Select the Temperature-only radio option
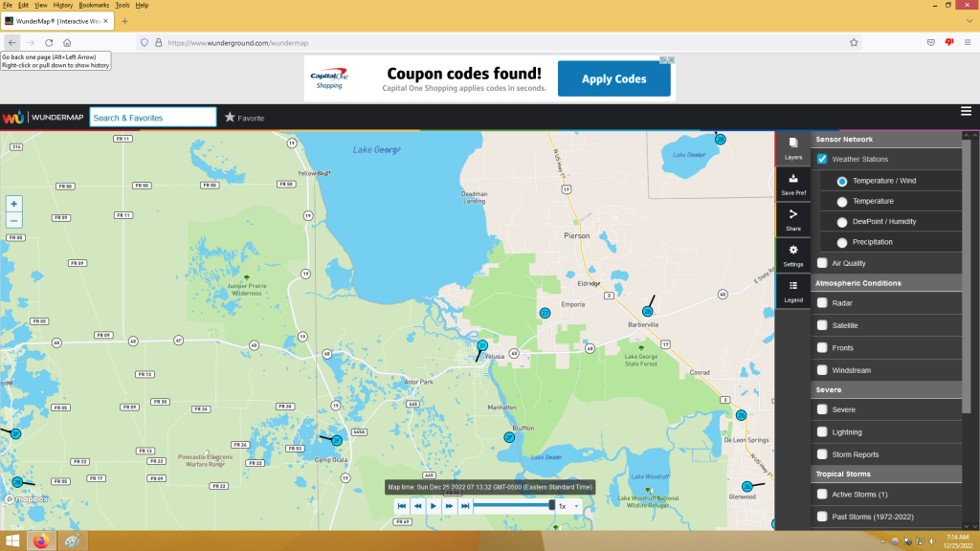 pos(842,202)
